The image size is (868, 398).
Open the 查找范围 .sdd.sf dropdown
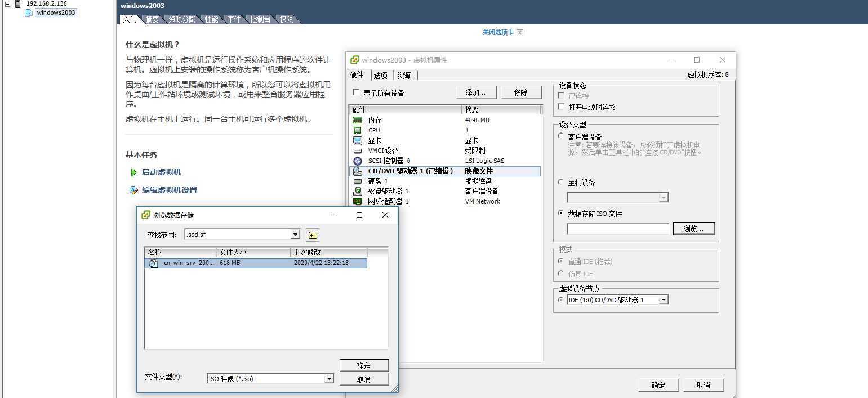pyautogui.click(x=295, y=235)
